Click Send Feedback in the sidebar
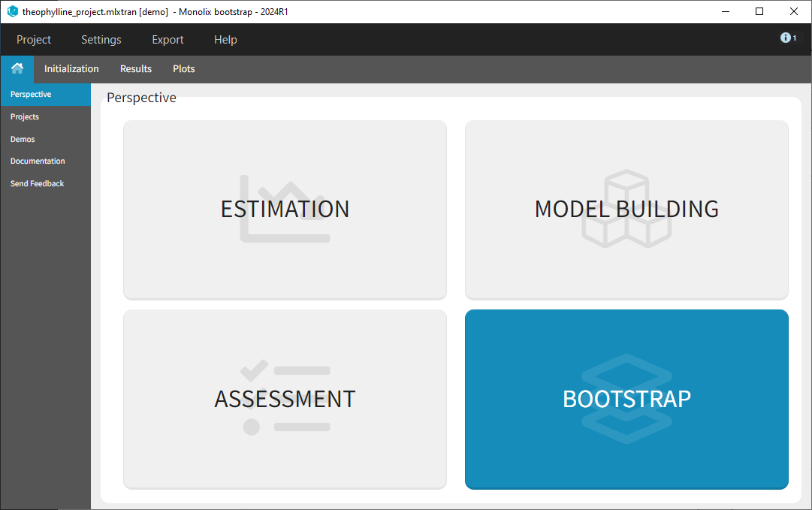 click(x=36, y=183)
